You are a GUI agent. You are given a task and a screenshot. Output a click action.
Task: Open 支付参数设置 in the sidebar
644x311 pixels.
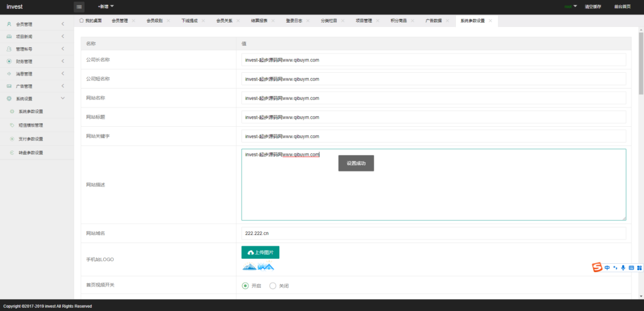click(31, 139)
